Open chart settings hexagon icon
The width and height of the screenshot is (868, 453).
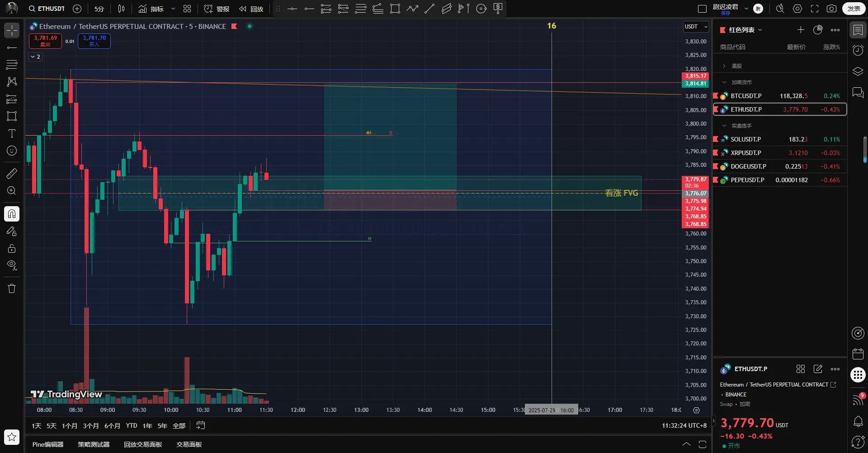point(797,9)
